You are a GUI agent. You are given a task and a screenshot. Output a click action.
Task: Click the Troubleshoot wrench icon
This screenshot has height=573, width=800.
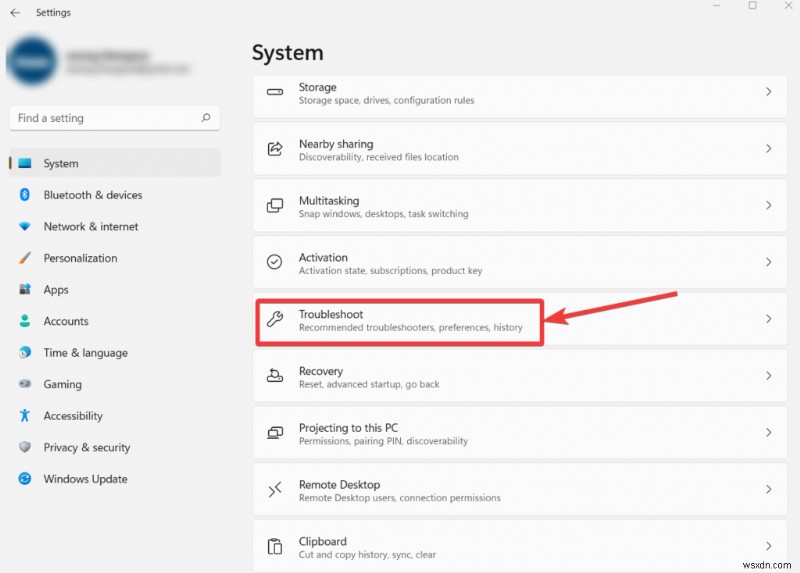coord(275,319)
